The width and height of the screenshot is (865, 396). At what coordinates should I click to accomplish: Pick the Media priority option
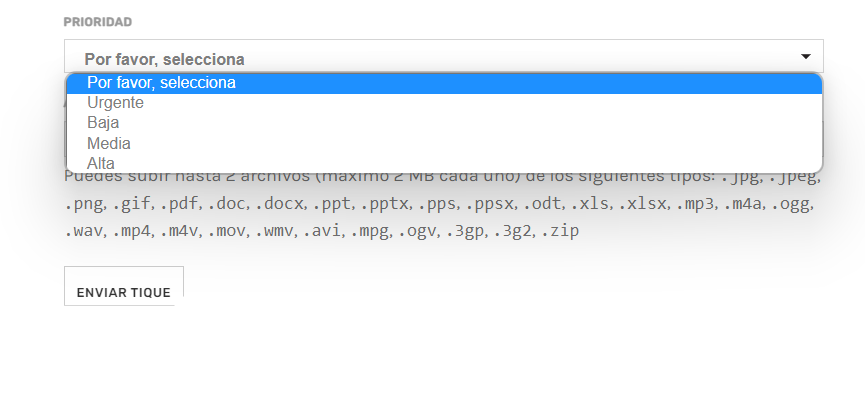(444, 143)
